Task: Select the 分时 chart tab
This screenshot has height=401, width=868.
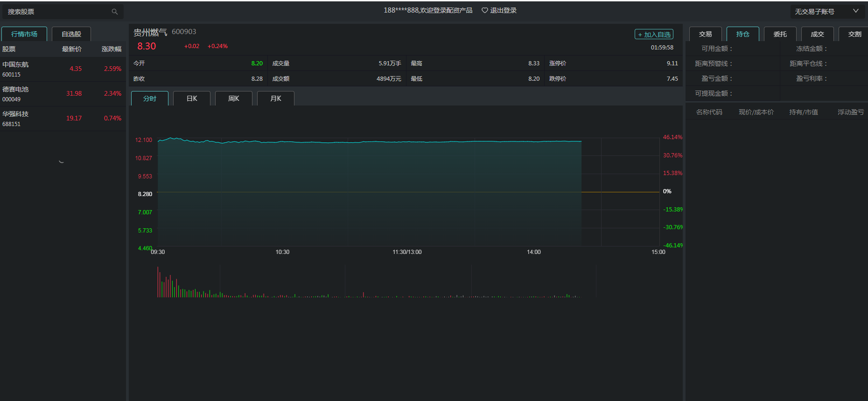Action: pos(150,98)
